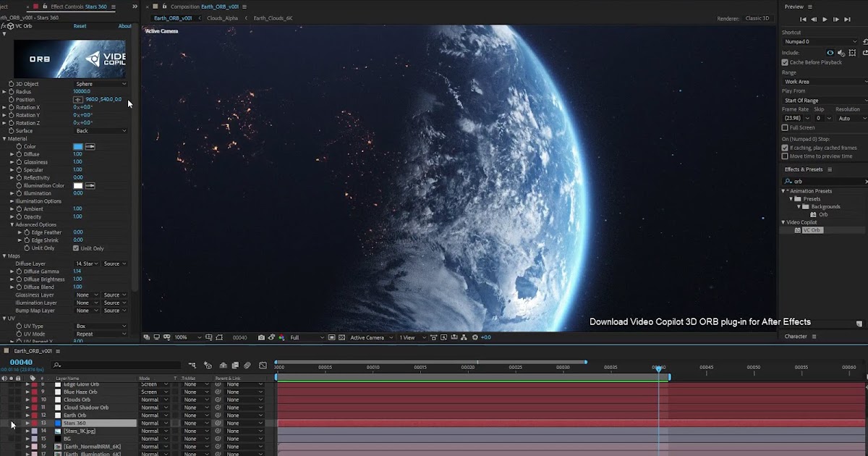Open the Numpad 0 shortcut dropdown
Screen dimensions: 868x456
tap(820, 42)
